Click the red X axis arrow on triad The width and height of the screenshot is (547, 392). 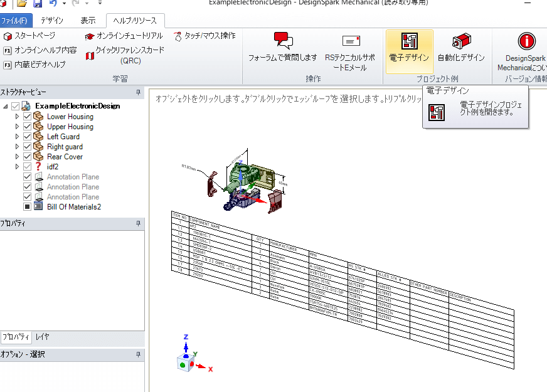tap(201, 366)
